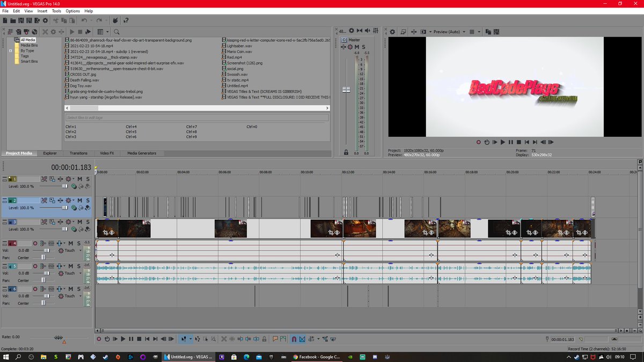Open Options menu

[x=73, y=11]
